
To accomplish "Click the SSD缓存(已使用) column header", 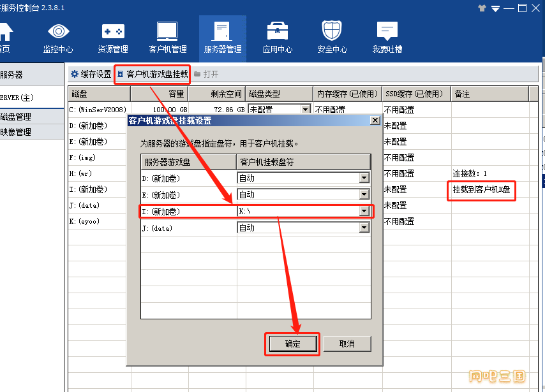I will tap(416, 94).
